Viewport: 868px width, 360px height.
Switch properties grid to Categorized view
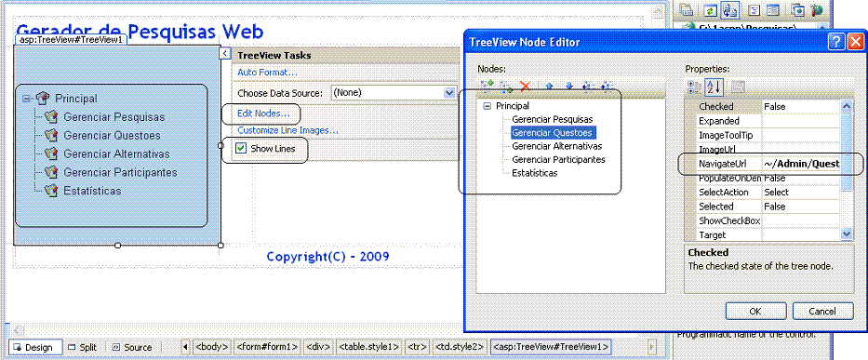click(x=694, y=87)
